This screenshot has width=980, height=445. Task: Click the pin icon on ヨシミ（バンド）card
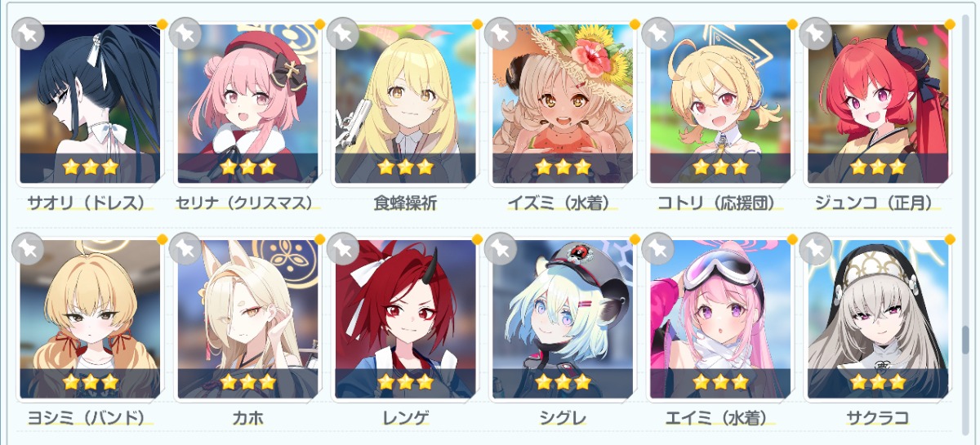(x=28, y=248)
